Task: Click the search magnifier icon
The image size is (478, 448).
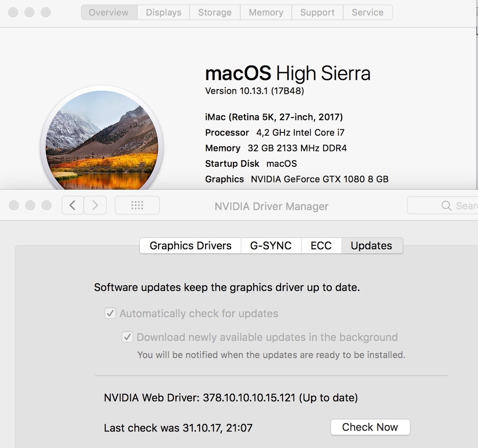Action: click(446, 206)
